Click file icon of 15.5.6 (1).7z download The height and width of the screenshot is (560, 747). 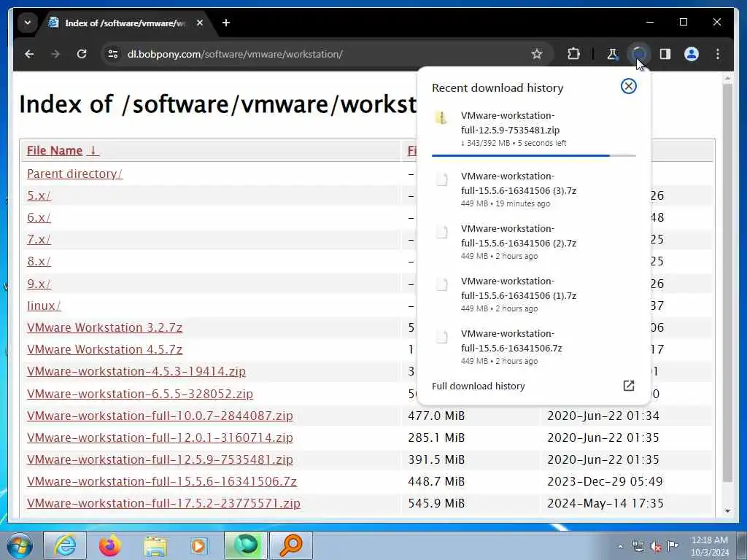pos(442,284)
